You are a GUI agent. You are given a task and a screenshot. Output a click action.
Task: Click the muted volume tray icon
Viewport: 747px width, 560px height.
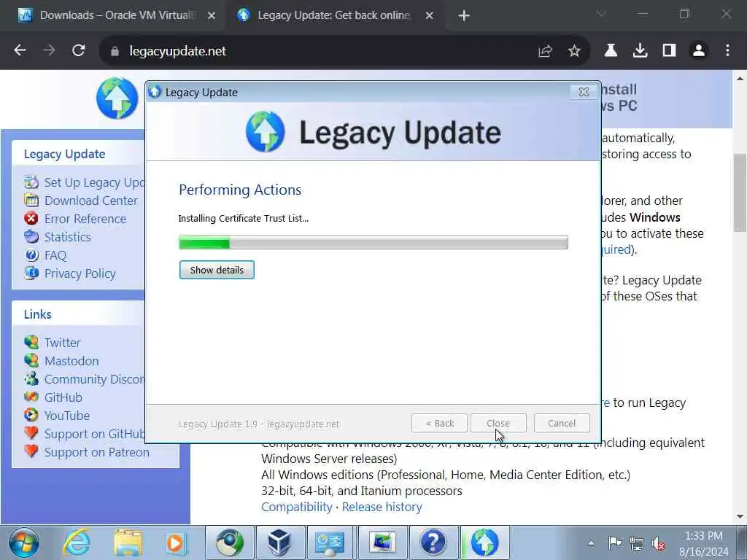point(659,543)
